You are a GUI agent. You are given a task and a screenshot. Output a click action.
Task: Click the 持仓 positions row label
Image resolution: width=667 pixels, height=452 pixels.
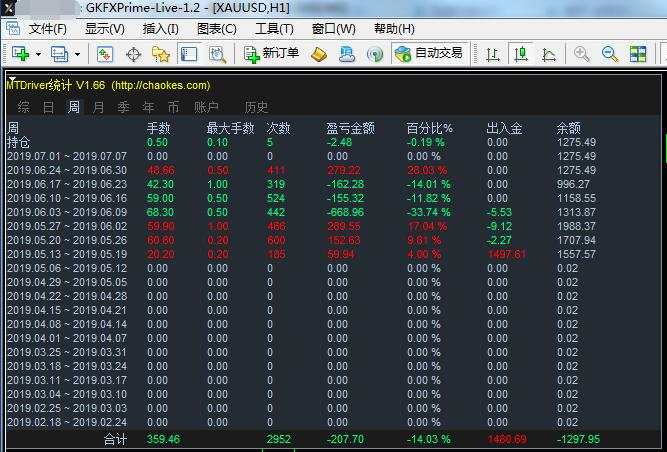pos(19,142)
